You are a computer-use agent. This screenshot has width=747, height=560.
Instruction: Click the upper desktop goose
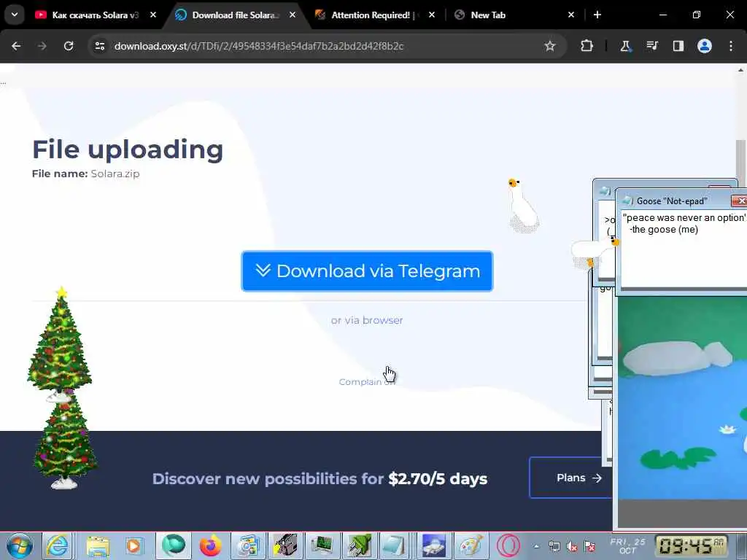click(x=522, y=205)
